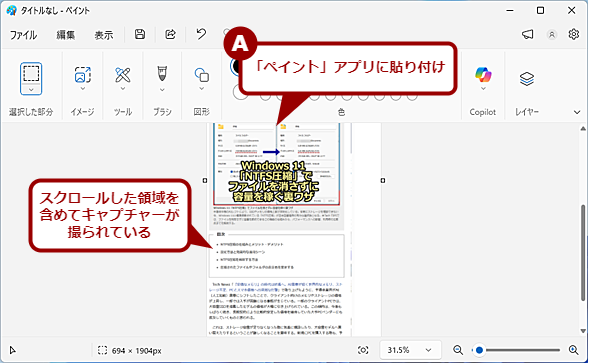Image resolution: width=589 pixels, height=364 pixels.
Task: Expand the Copilot dropdown chevron
Action: pos(483,89)
